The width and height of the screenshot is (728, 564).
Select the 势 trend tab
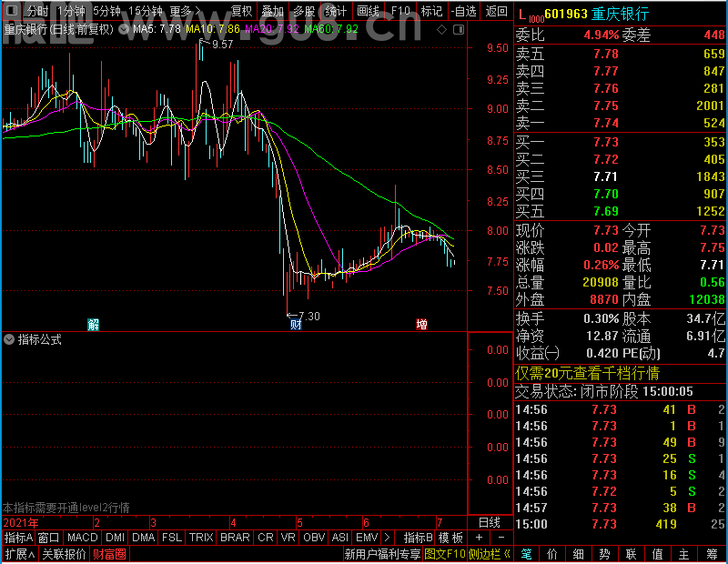pyautogui.click(x=604, y=554)
